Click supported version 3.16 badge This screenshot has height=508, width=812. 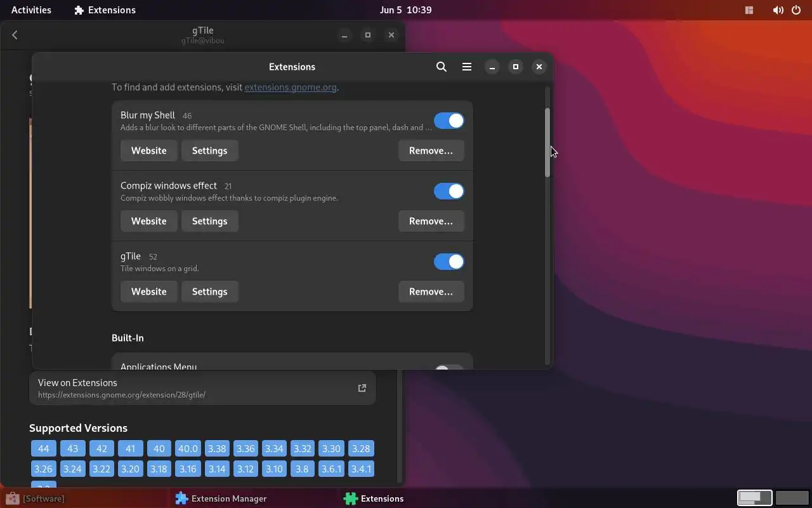[x=188, y=469]
